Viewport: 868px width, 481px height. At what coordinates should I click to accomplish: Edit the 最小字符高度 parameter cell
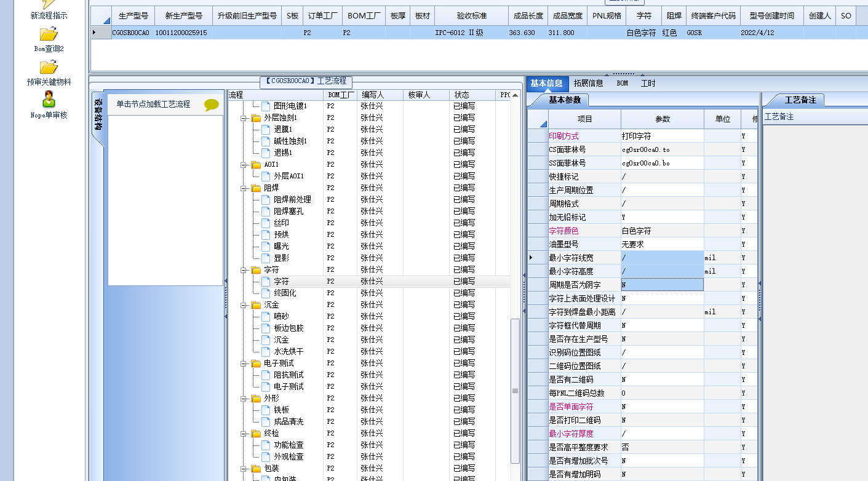click(x=662, y=271)
